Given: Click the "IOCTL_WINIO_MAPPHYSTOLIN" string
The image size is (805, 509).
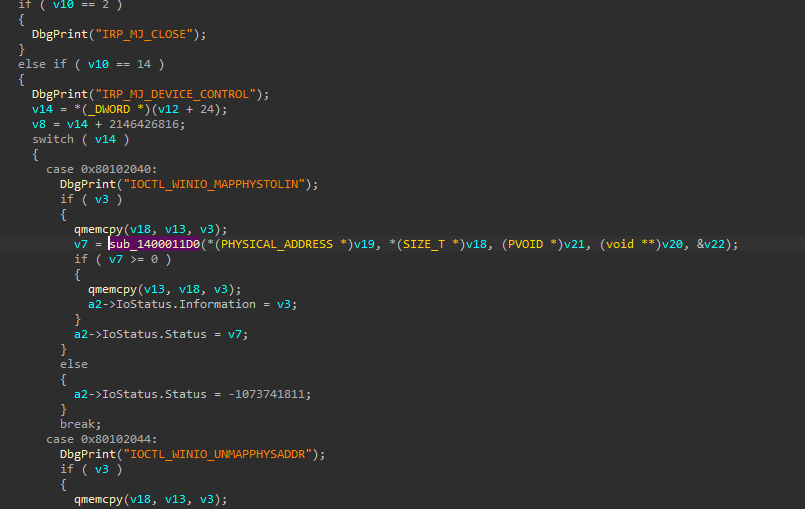Looking at the screenshot, I should [x=214, y=184].
